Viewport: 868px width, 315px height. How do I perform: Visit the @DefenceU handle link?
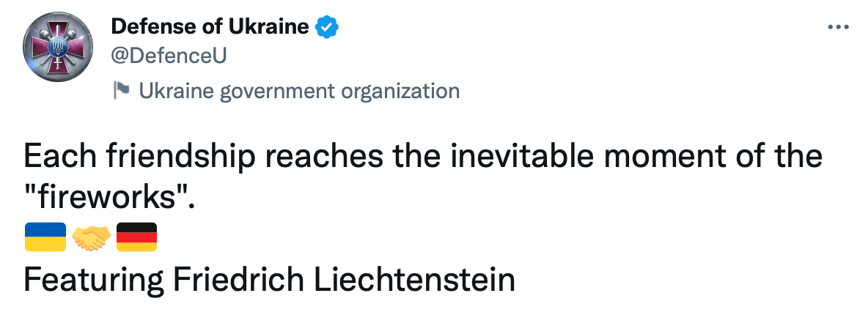coord(169,56)
